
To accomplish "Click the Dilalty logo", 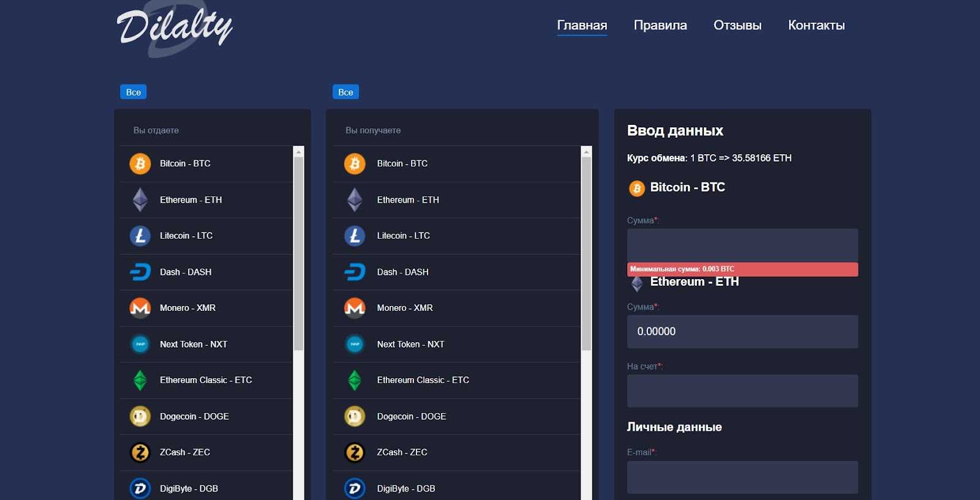I will 175,29.
